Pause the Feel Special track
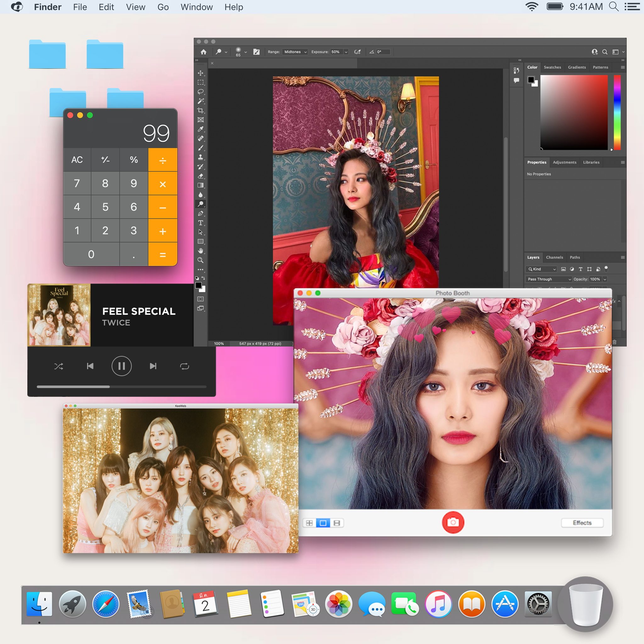644x644 pixels. [121, 366]
